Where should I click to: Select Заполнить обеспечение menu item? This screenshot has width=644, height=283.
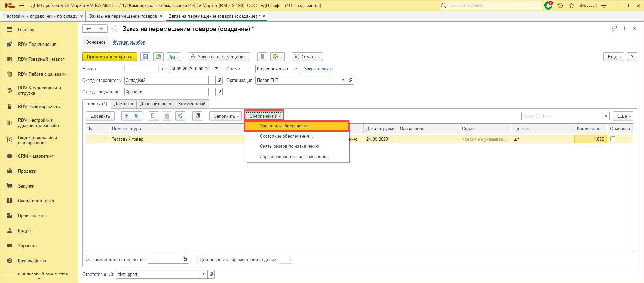point(284,126)
